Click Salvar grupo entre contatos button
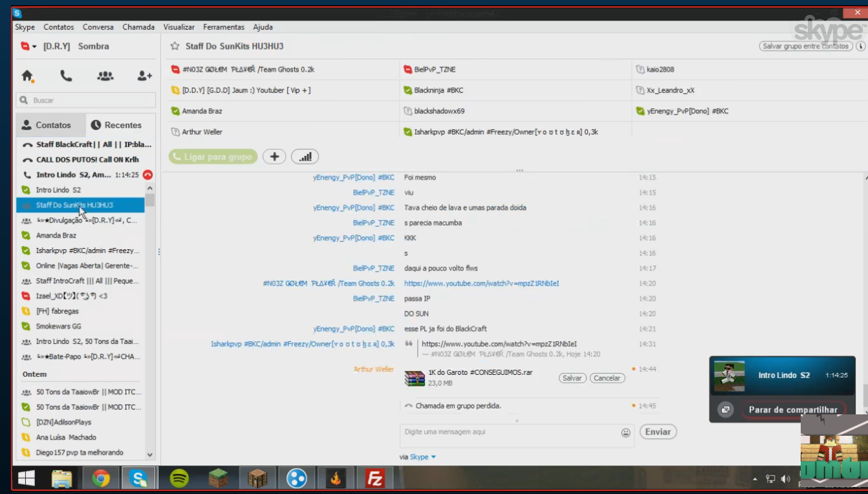Viewport: 868px width, 494px height. point(805,47)
